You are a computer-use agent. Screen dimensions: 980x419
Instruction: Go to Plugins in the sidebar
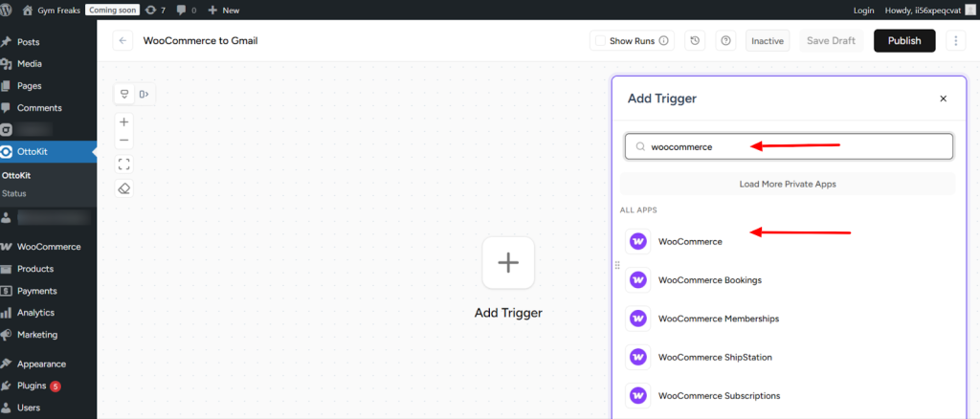pos(31,386)
